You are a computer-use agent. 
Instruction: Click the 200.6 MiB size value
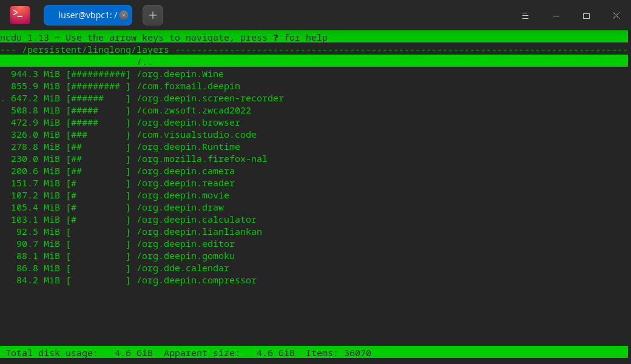(35, 171)
